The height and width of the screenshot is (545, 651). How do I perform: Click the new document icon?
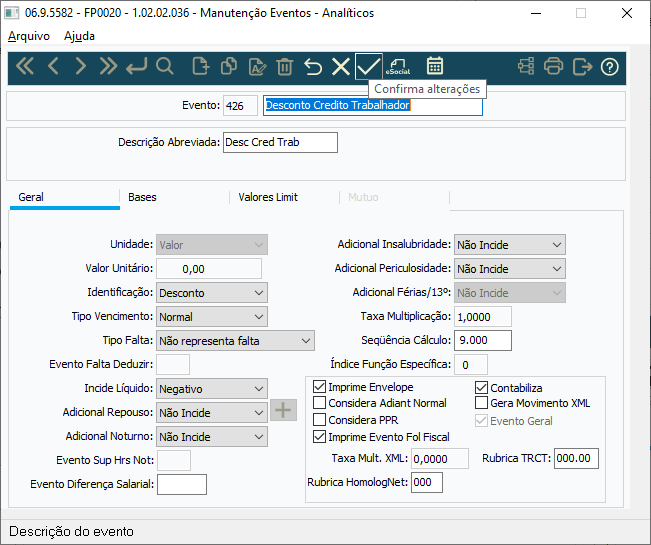[200, 67]
